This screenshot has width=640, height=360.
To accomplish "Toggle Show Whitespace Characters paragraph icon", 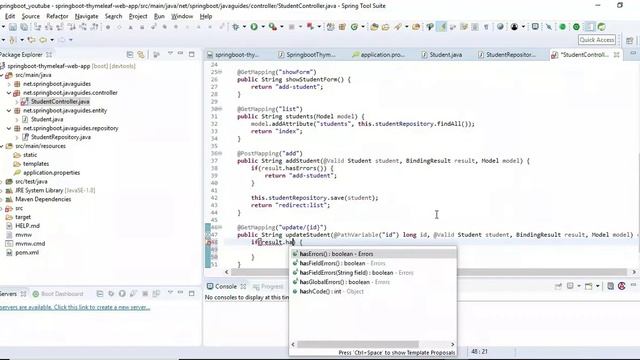I will [x=486, y=27].
